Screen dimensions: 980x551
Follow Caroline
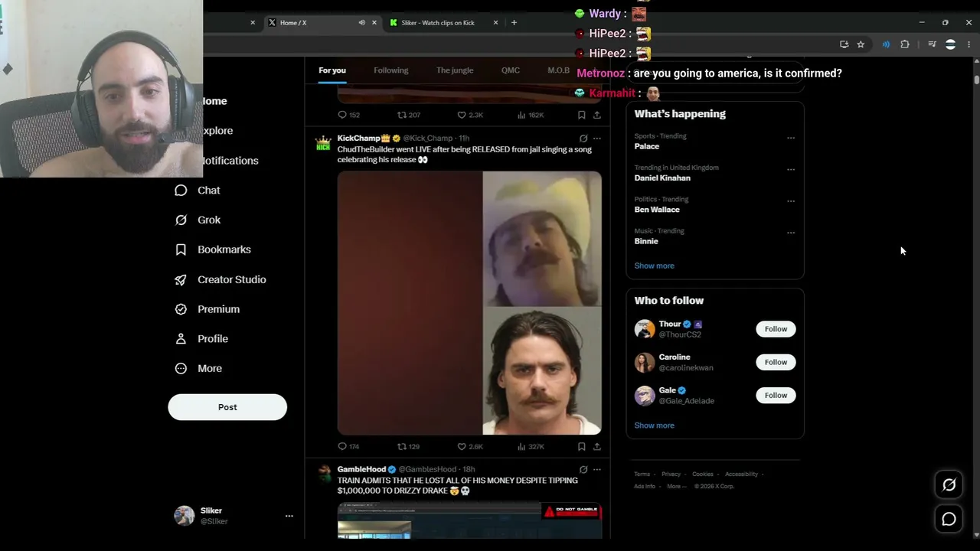click(x=776, y=362)
